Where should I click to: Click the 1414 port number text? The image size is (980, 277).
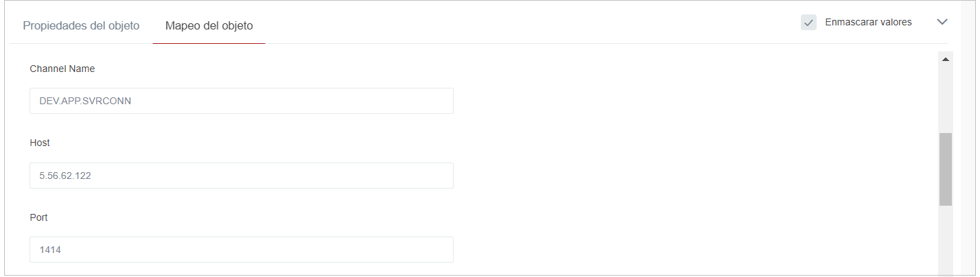pos(50,250)
